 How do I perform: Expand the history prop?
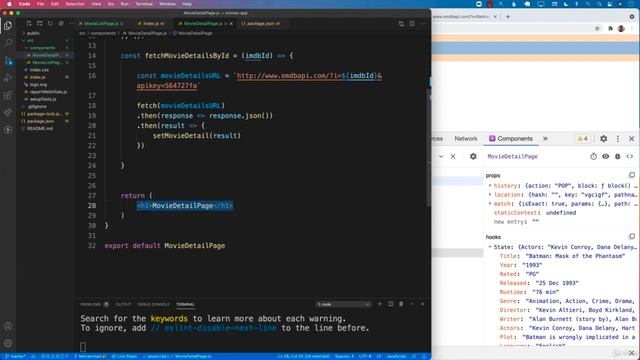tap(490, 186)
